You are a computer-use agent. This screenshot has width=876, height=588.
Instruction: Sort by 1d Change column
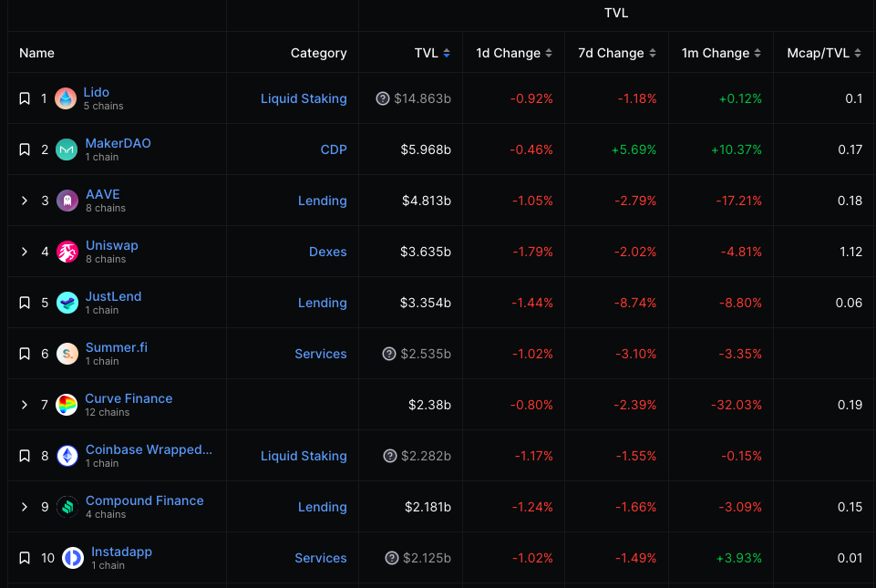coord(514,53)
